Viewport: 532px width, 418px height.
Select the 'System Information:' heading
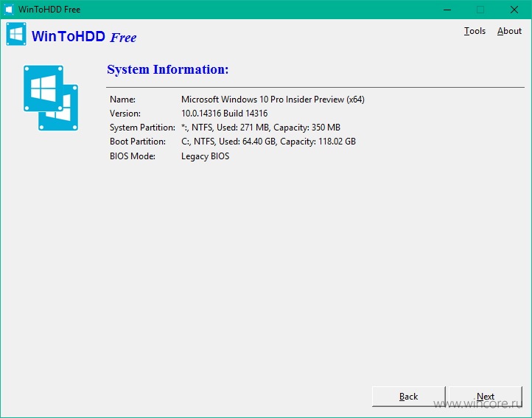click(168, 69)
